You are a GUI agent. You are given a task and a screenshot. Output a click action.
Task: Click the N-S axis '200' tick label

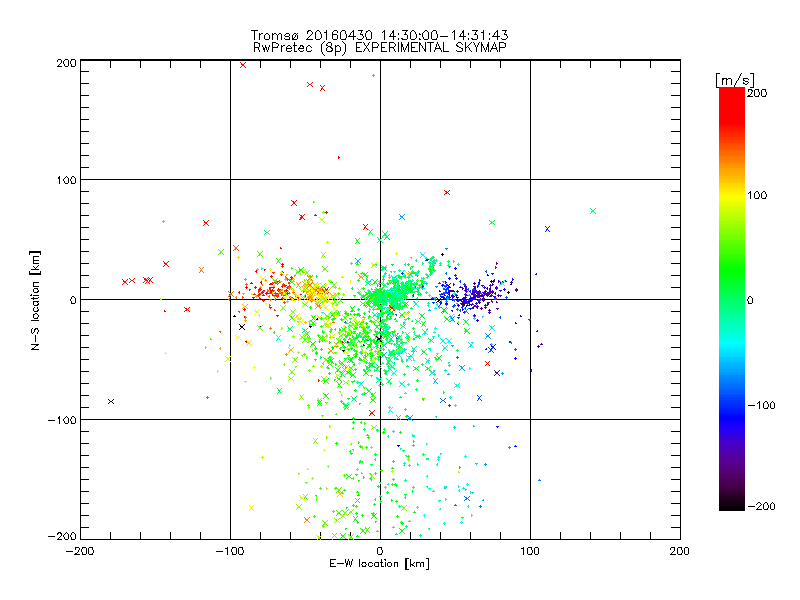[x=66, y=63]
